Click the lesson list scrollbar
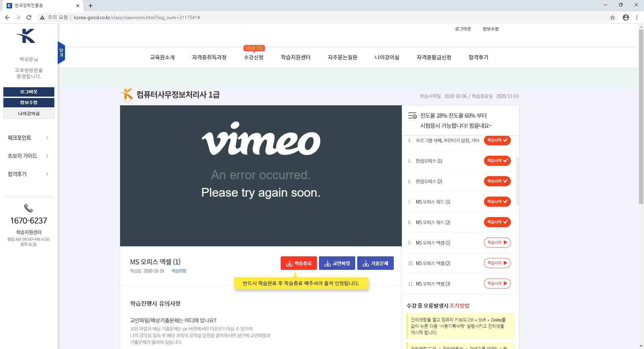The height and width of the screenshot is (349, 644). 518,181
